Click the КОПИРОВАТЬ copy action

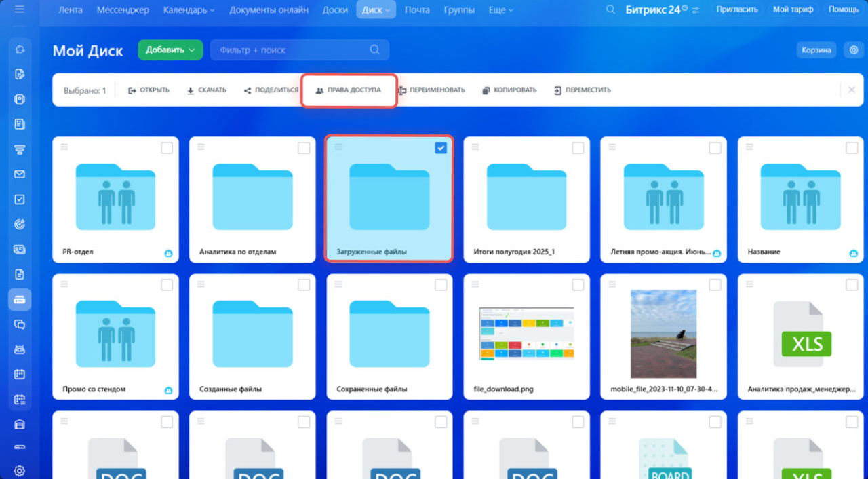[509, 90]
